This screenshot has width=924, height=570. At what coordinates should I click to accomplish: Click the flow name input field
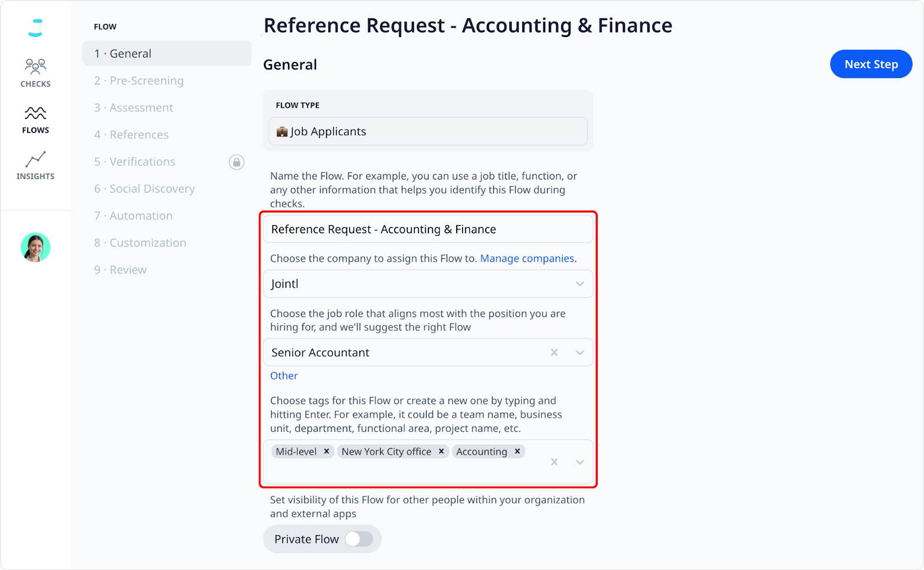[x=428, y=229]
